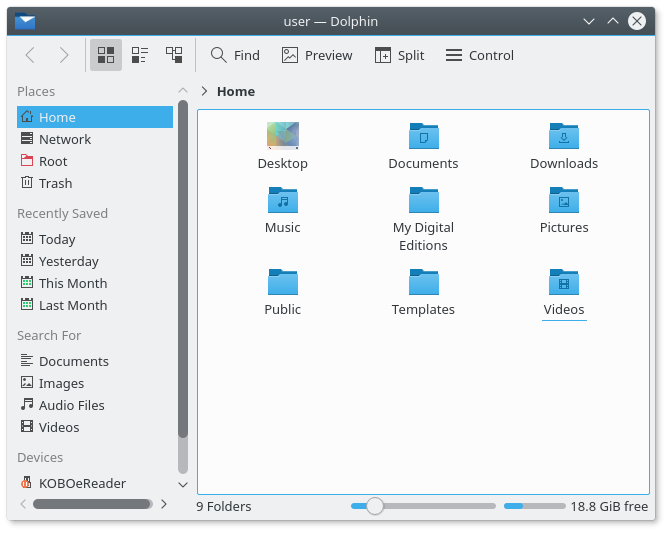Viewport: 668px width, 533px height.
Task: Adjust the icon zoom slider
Action: pyautogui.click(x=375, y=506)
